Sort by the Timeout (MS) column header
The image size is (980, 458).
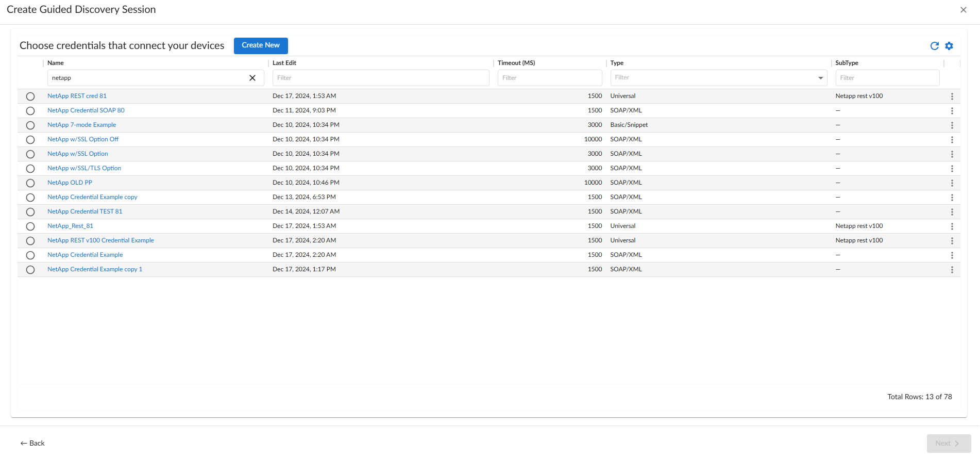tap(516, 63)
